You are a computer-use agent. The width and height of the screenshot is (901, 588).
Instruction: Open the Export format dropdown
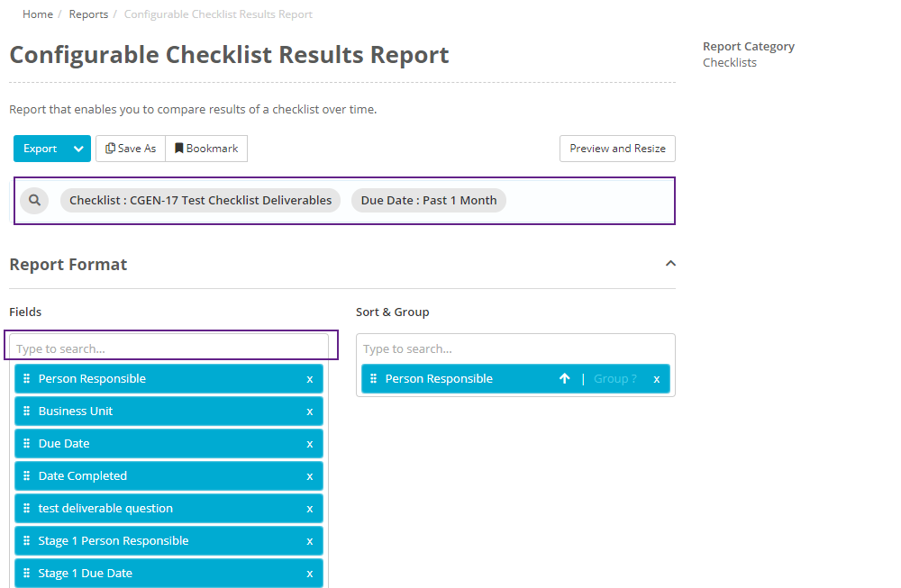pyautogui.click(x=77, y=148)
